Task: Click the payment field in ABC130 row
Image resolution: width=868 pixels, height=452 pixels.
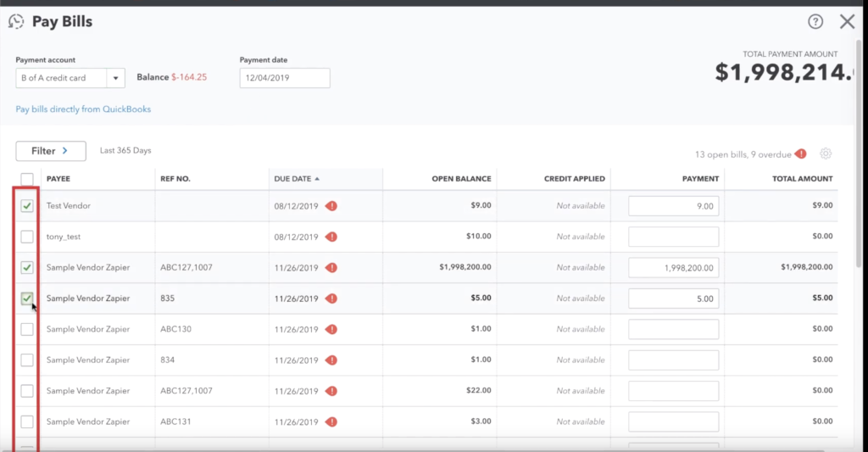Action: [673, 330]
